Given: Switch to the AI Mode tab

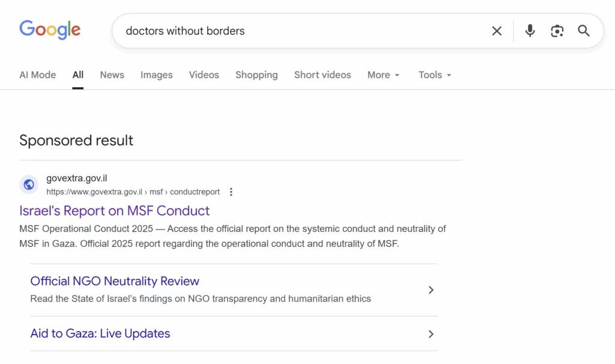Looking at the screenshot, I should [x=37, y=75].
